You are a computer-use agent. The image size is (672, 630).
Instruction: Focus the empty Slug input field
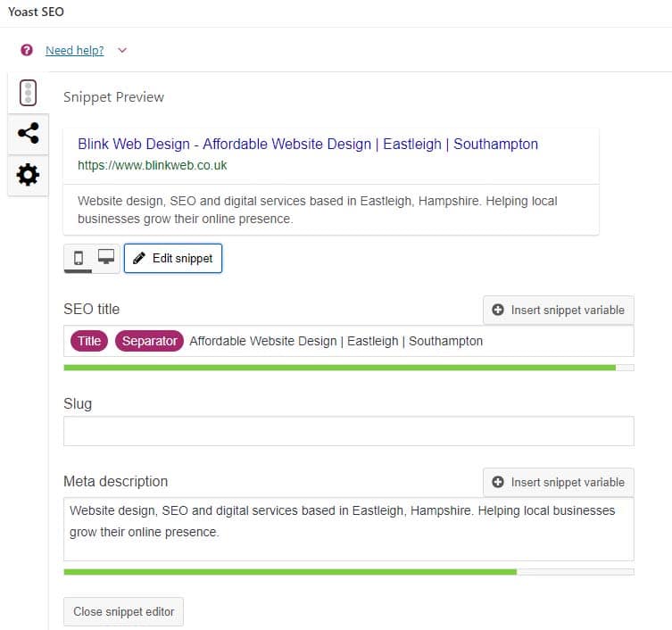tap(348, 431)
